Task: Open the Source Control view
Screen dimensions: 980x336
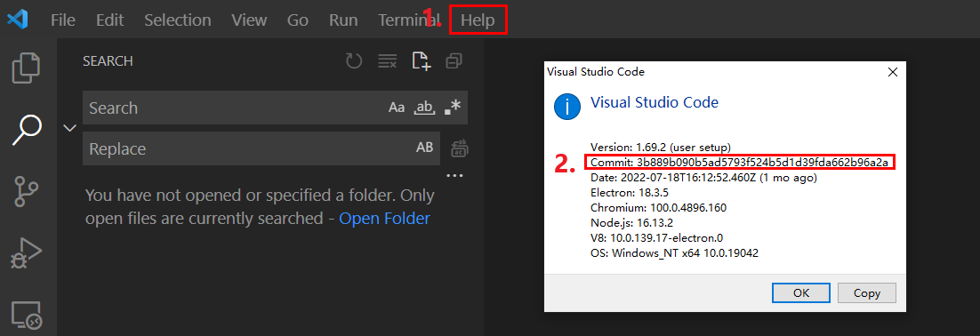Action: (27, 192)
